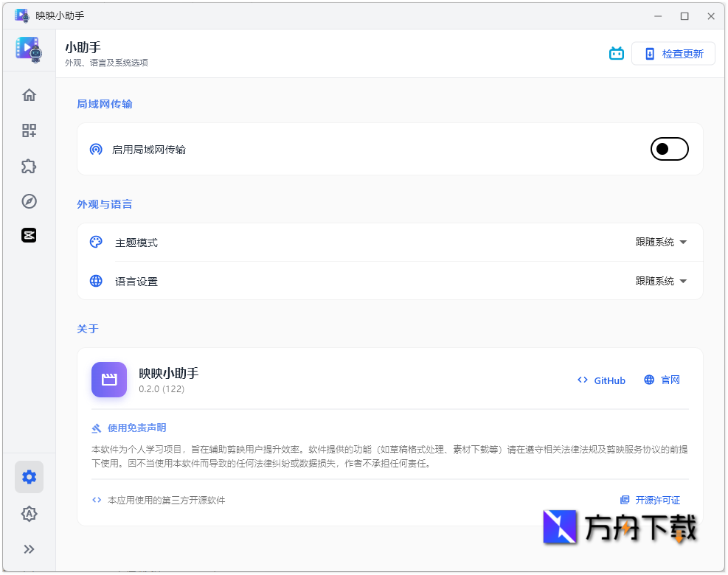Viewport: 728px width, 575px height.
Task: Expand the sidebar with double chevron
Action: click(29, 549)
